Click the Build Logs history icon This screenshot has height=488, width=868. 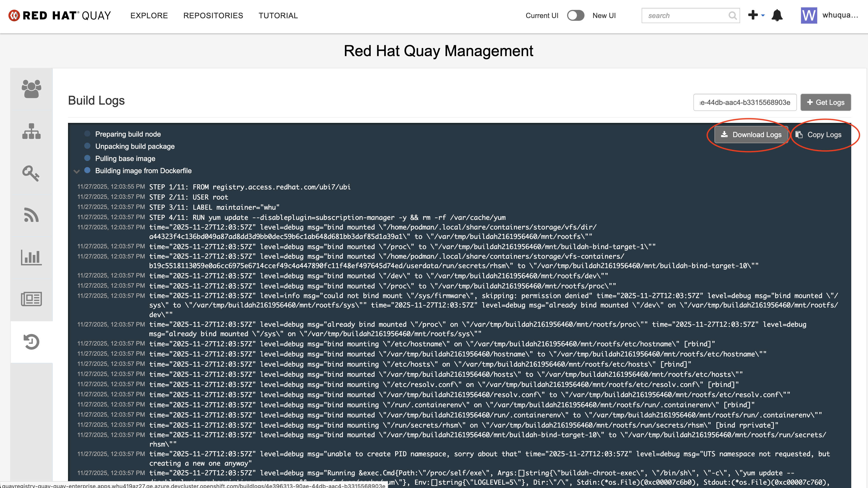[x=31, y=342]
